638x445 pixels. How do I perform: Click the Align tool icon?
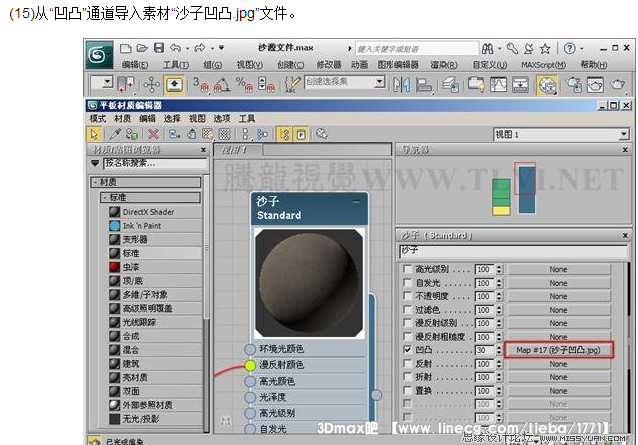(424, 85)
